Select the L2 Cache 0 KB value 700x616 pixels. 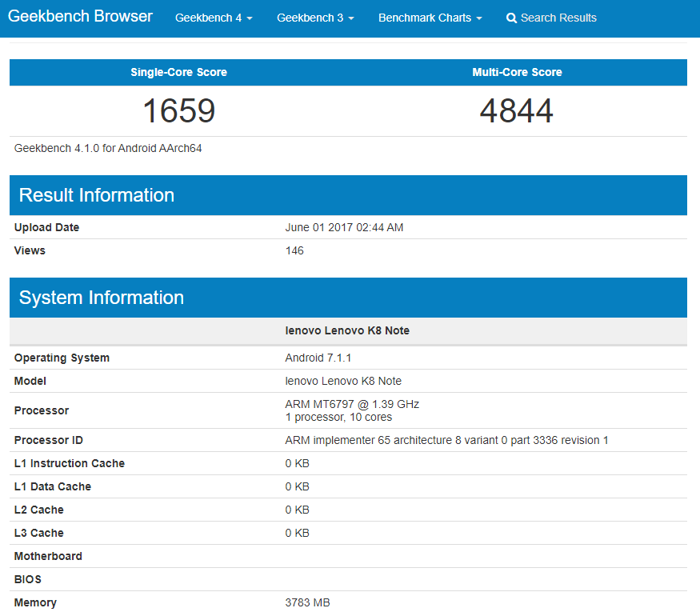(x=298, y=510)
